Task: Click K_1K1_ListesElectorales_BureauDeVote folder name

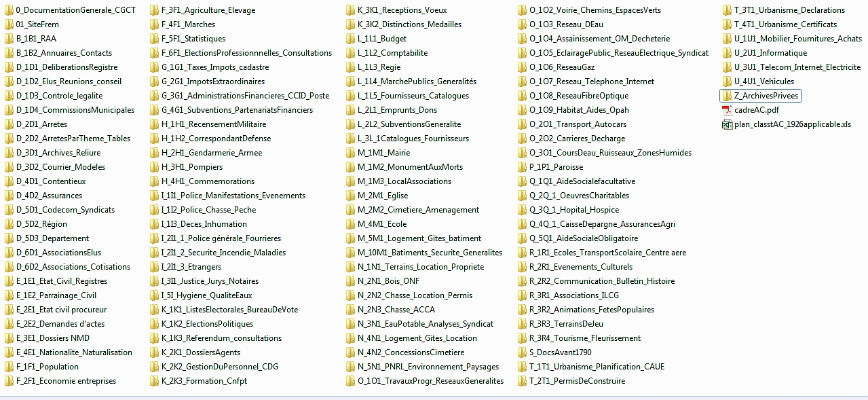Action: click(x=229, y=310)
